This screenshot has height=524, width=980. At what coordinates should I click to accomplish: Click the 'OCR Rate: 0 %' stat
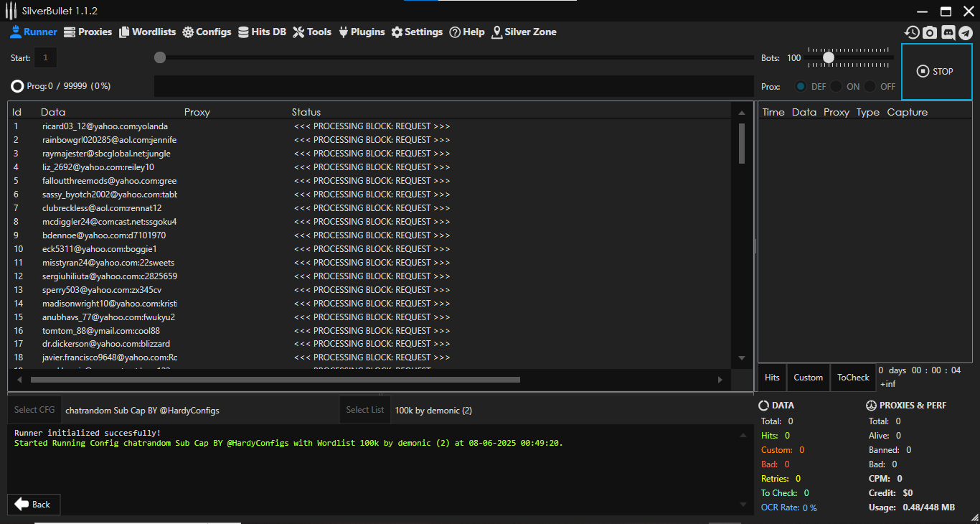[x=789, y=507]
